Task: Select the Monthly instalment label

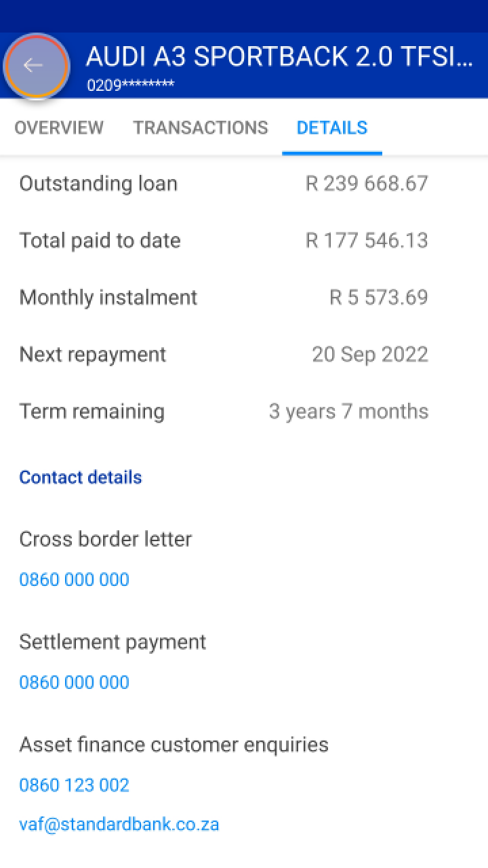Action: click(108, 298)
